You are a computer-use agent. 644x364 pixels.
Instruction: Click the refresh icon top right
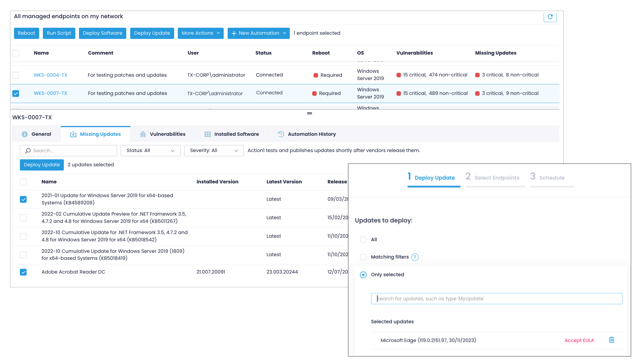click(x=550, y=16)
